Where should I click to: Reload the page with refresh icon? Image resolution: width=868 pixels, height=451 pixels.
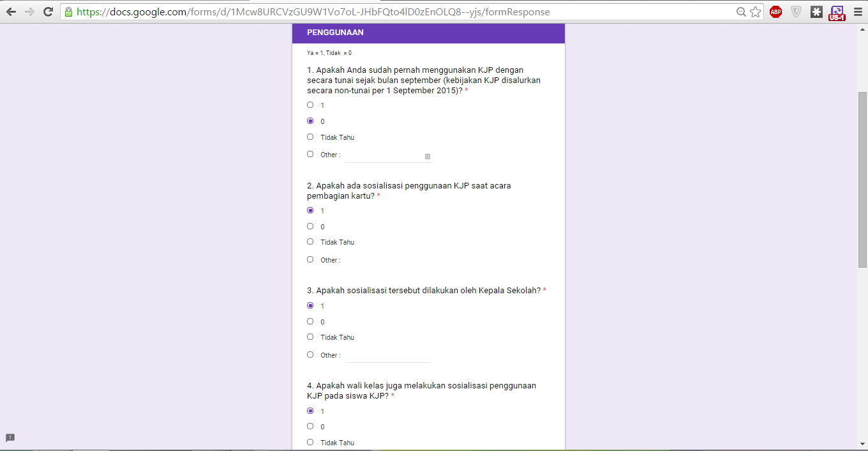point(48,11)
